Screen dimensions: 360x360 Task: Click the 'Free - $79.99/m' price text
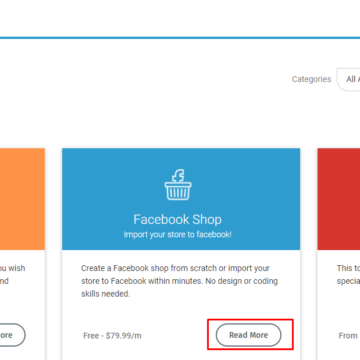click(112, 336)
